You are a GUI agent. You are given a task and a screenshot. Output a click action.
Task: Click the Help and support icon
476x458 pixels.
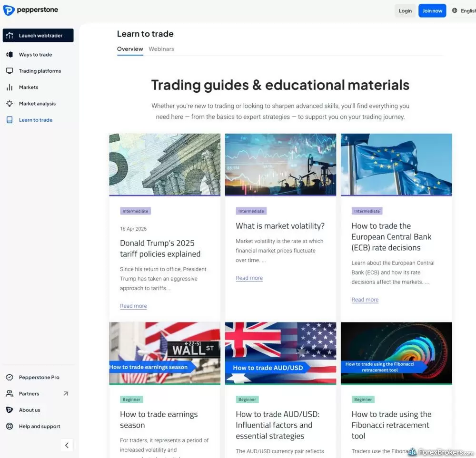[9, 426]
